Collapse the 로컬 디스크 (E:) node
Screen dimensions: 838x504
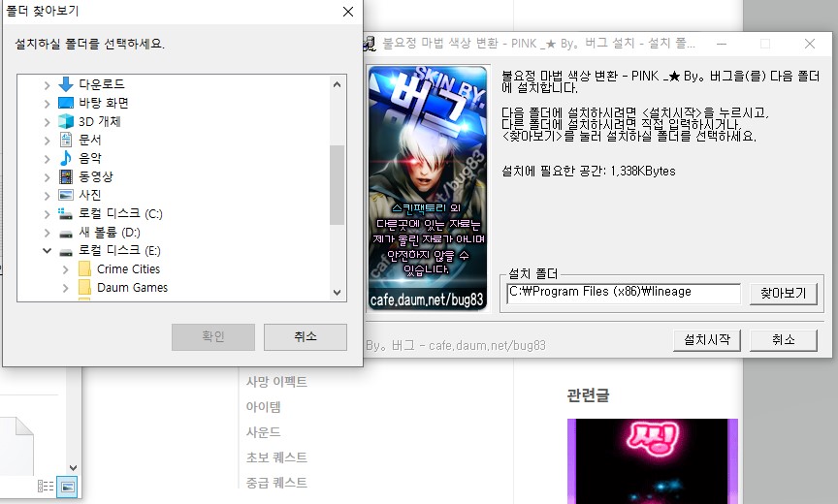click(x=47, y=250)
